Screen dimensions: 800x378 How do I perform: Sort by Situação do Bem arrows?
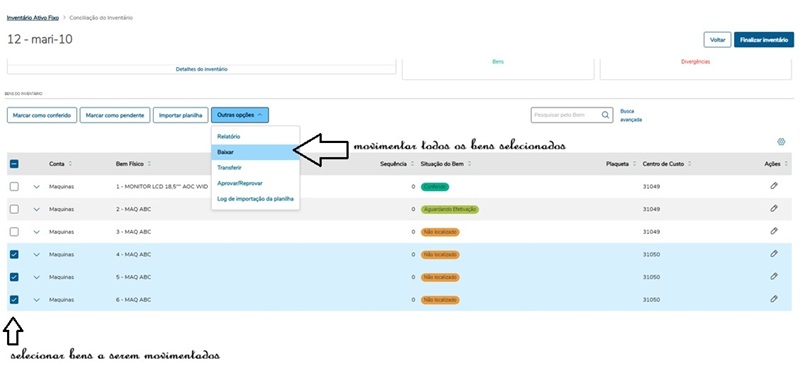(469, 164)
